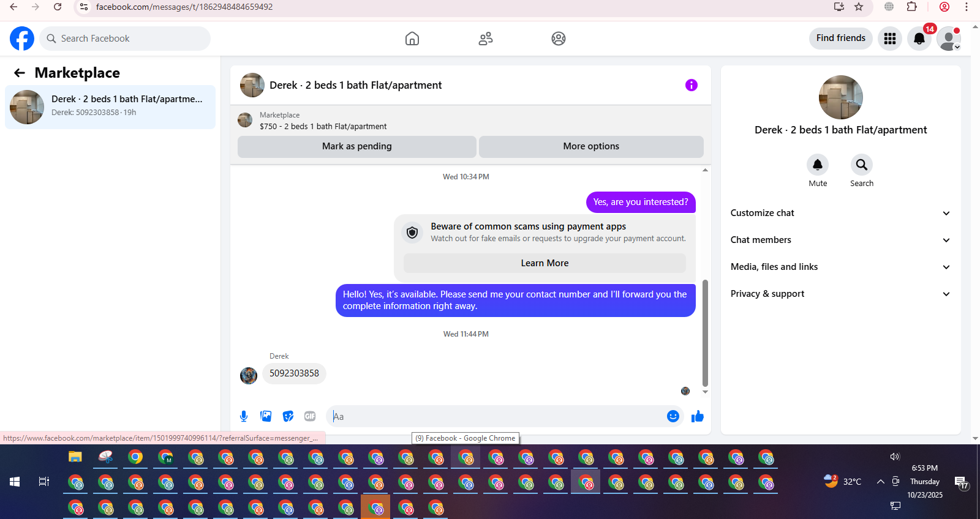980x519 pixels.
Task: Open the taskbar clock showing 6:53 PM
Action: [x=925, y=482]
